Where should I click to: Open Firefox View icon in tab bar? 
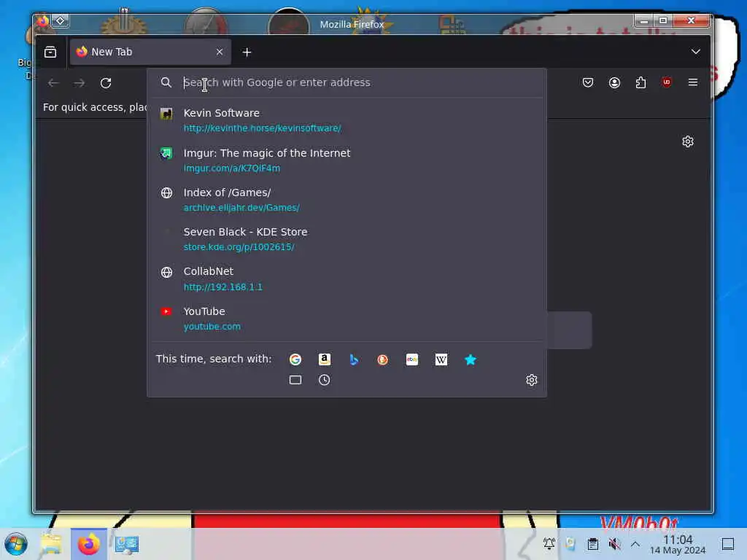[x=50, y=52]
